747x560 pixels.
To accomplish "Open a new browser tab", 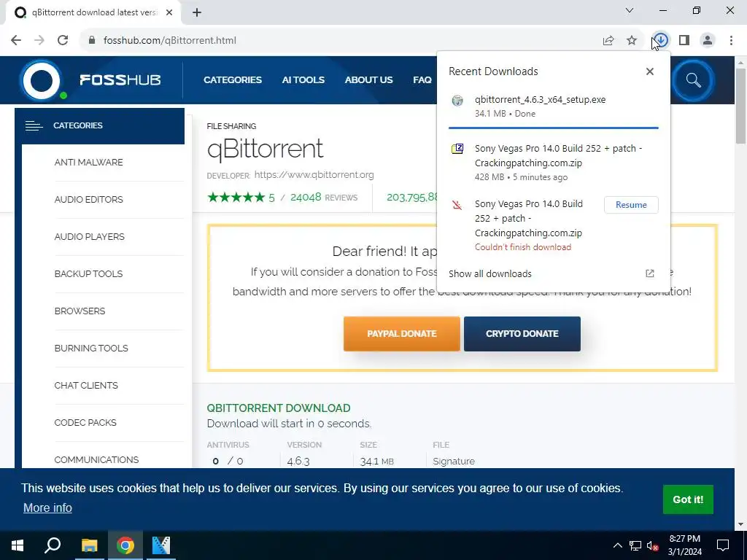I will [x=197, y=12].
